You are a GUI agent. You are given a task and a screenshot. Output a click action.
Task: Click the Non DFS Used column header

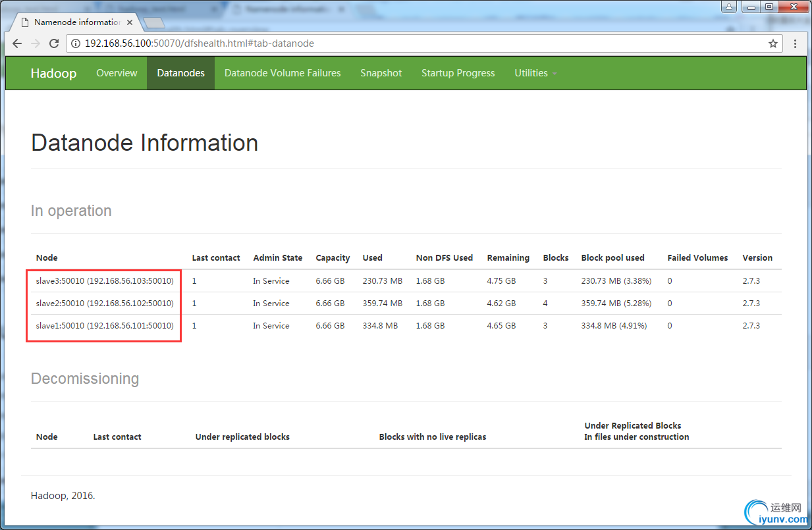pos(445,258)
